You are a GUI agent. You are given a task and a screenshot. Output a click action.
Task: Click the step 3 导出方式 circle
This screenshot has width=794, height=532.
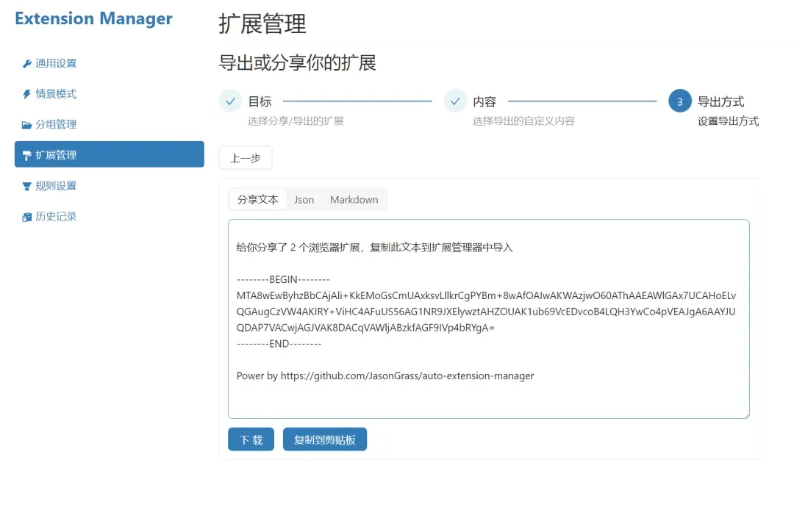click(x=680, y=101)
